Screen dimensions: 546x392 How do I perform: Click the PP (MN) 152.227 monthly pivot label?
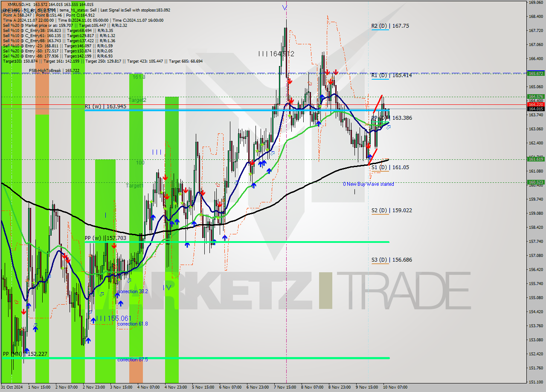coord(25,354)
